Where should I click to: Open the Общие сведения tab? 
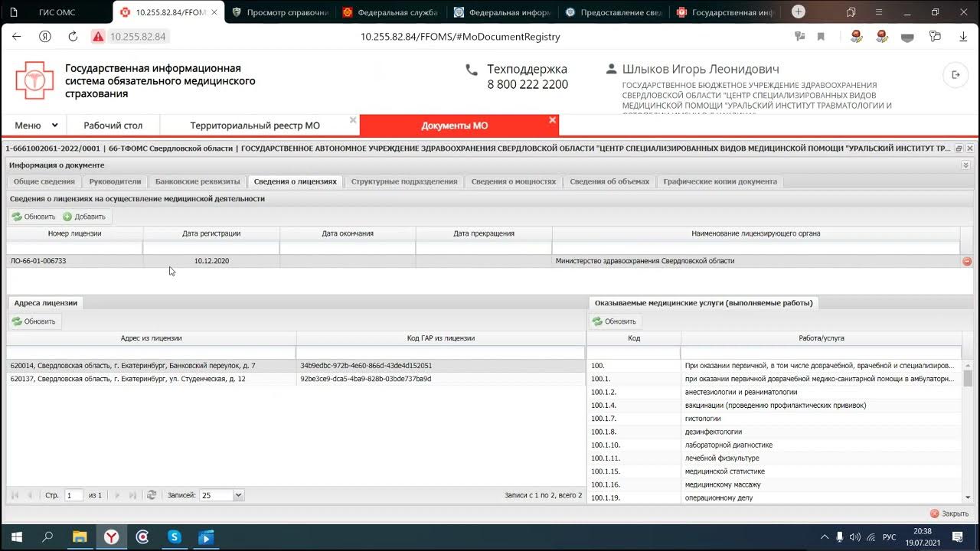click(x=44, y=181)
